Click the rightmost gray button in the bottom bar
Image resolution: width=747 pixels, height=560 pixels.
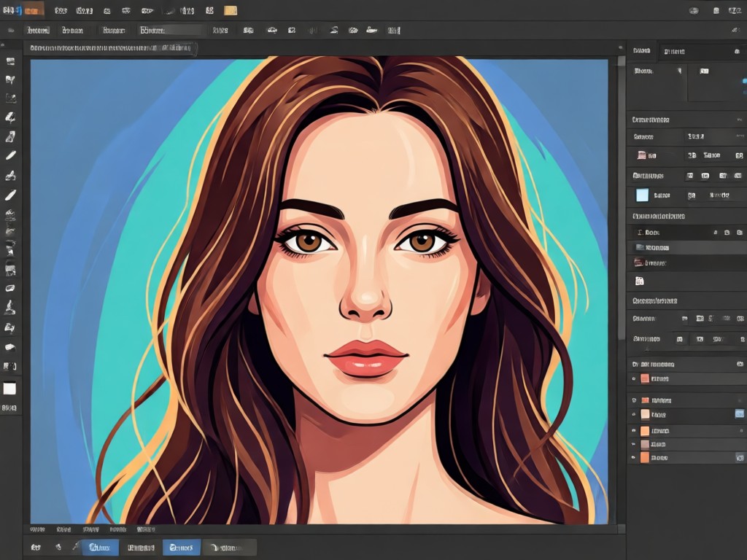230,548
